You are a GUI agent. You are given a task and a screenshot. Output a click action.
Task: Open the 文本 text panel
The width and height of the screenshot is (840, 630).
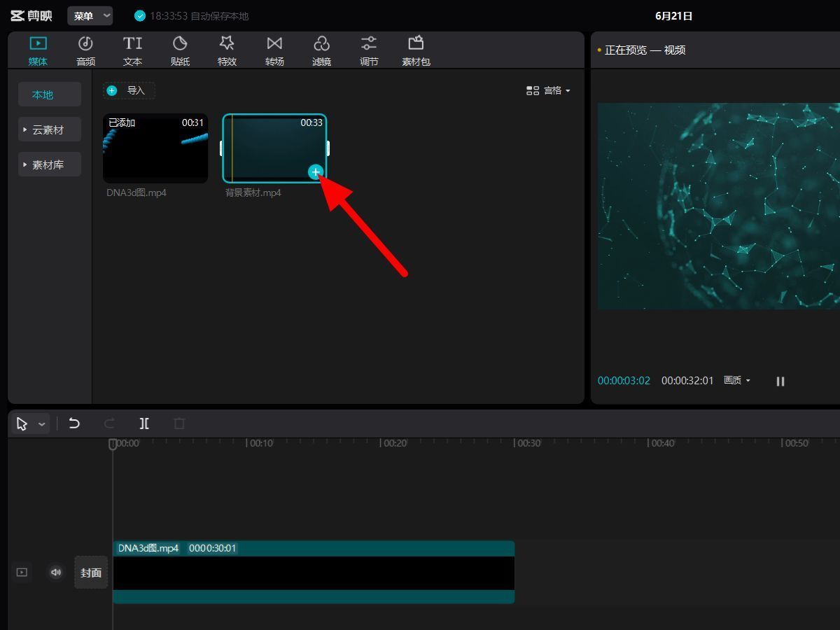132,50
